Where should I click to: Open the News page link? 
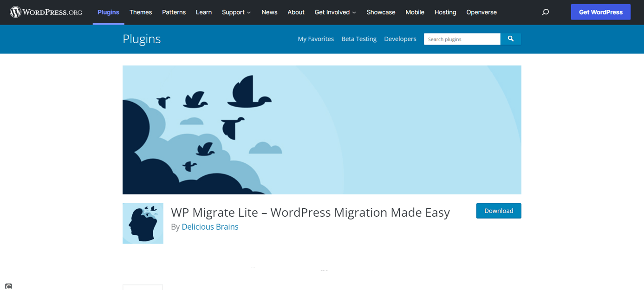point(269,12)
